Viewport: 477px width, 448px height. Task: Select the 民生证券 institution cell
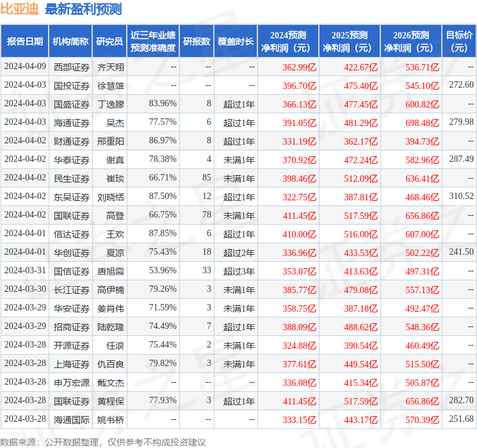coord(72,179)
